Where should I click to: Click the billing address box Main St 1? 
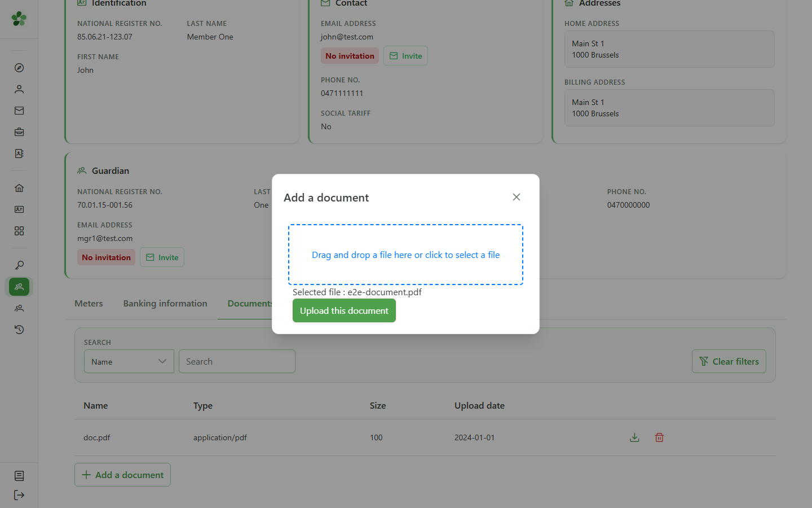click(669, 108)
